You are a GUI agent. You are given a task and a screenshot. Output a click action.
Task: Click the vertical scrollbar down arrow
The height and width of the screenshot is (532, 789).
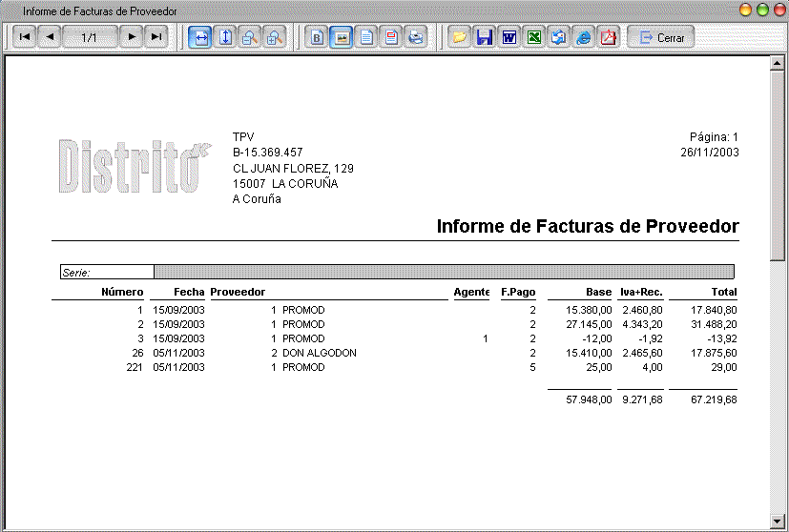click(x=778, y=522)
